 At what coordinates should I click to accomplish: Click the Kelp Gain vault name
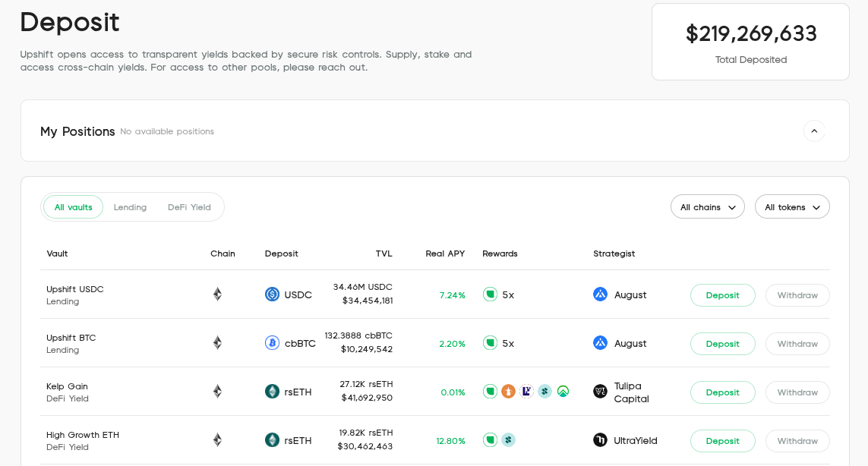tap(67, 386)
